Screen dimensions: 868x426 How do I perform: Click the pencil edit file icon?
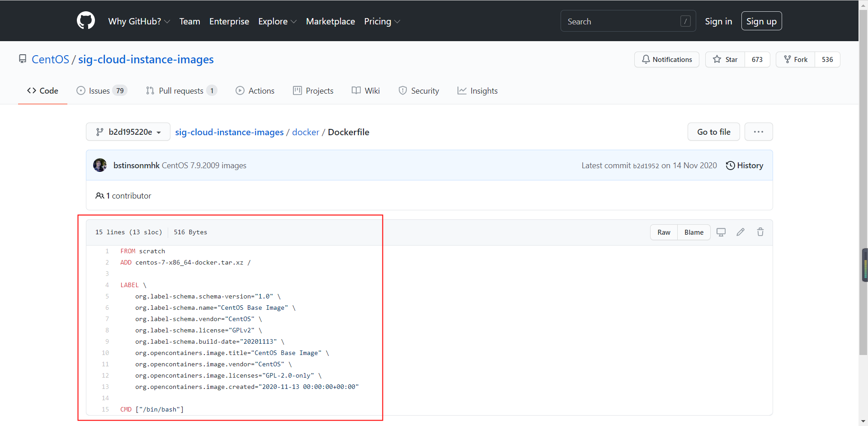(741, 232)
